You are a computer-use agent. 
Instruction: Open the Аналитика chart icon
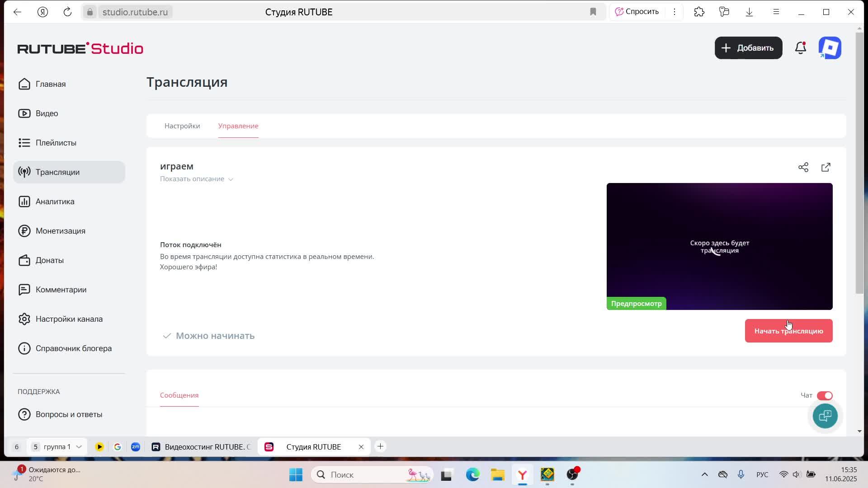[24, 202]
